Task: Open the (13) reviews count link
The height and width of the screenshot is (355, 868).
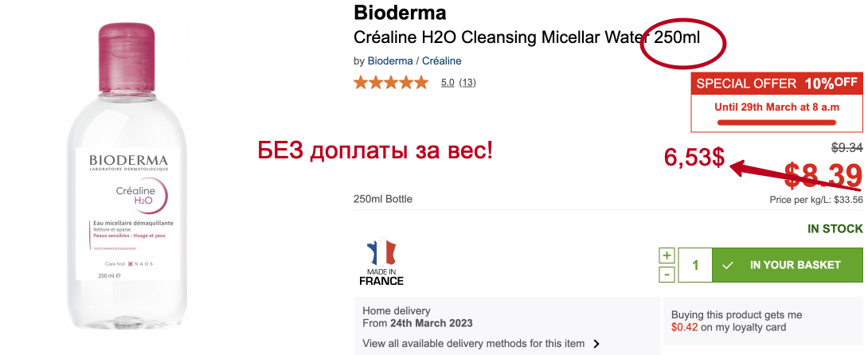Action: pyautogui.click(x=467, y=82)
